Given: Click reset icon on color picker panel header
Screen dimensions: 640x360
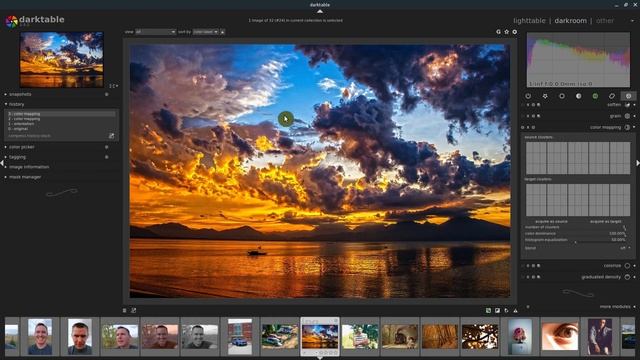Looking at the screenshot, I should 107,147.
